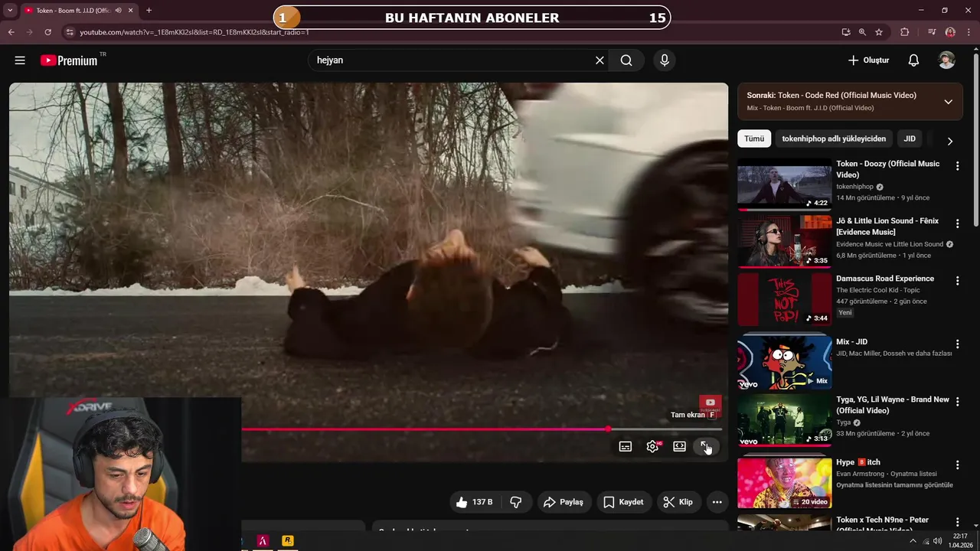This screenshot has width=980, height=551.
Task: Click into the search box with hejyan
Action: 450,60
